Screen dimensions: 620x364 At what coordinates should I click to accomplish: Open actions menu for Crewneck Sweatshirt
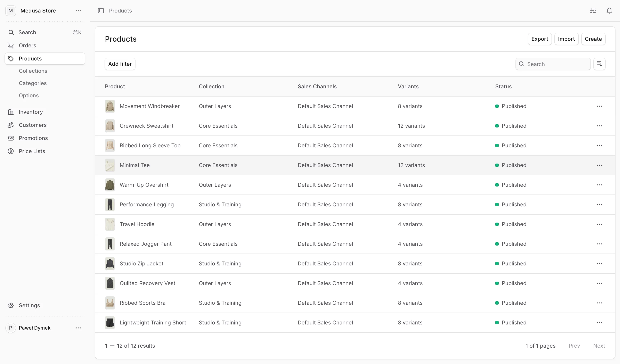(x=599, y=126)
